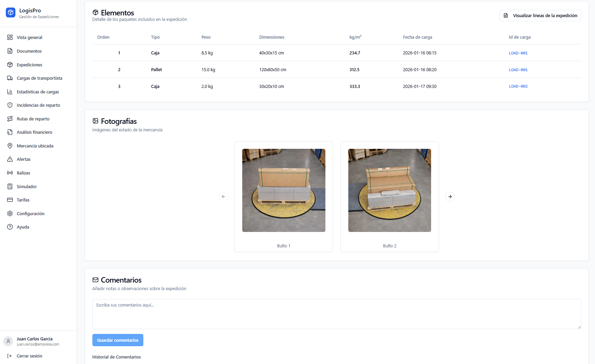This screenshot has height=364, width=595.
Task: Open LOAD-001 link in the Pallet row
Action: coord(518,70)
